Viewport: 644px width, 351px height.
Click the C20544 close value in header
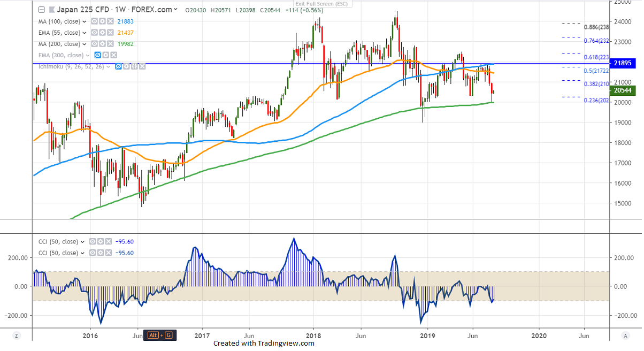coord(271,10)
